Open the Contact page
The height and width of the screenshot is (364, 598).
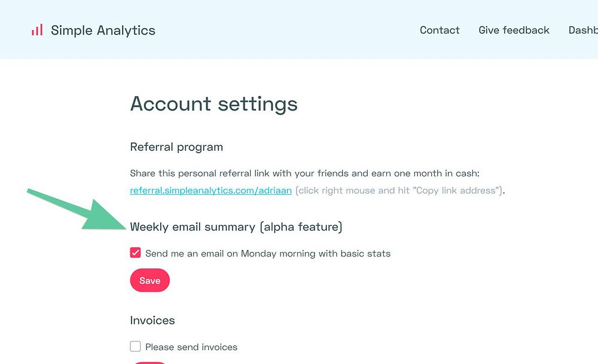[x=440, y=30]
